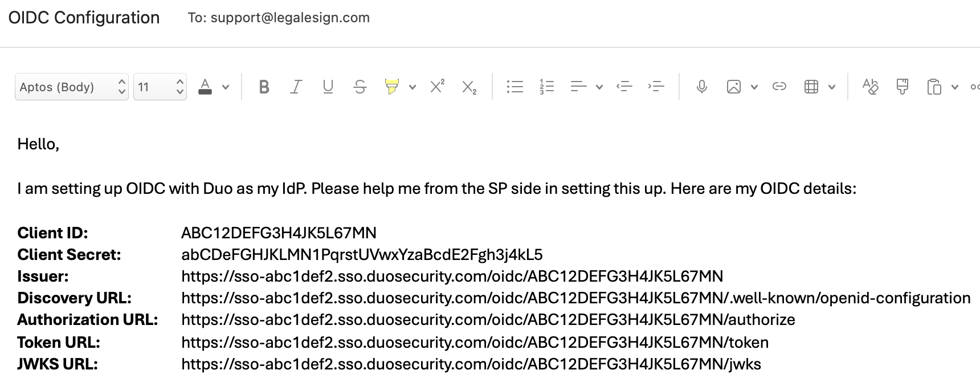Insert a hyperlink
Image resolution: width=980 pixels, height=382 pixels.
[779, 87]
